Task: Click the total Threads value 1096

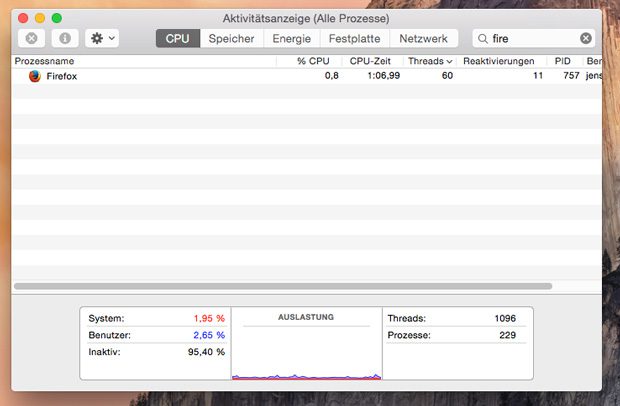Action: [x=505, y=318]
